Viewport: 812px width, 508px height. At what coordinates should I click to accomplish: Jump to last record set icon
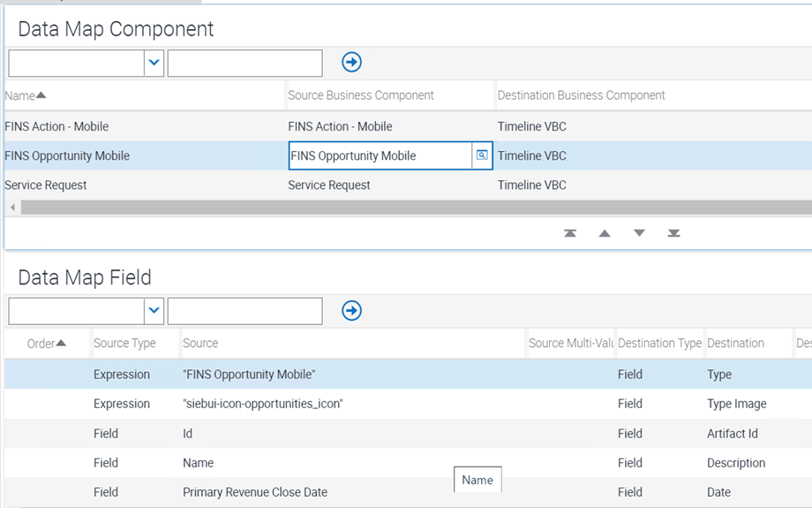[673, 233]
